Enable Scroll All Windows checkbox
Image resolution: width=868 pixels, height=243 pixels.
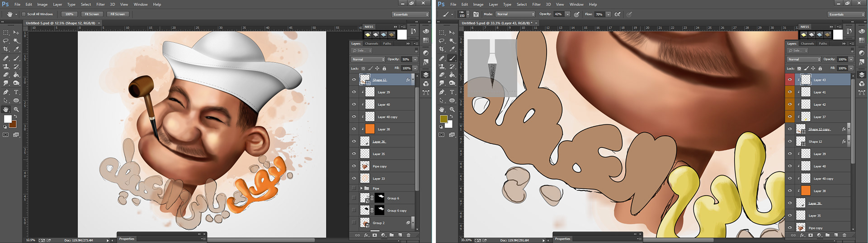click(24, 14)
